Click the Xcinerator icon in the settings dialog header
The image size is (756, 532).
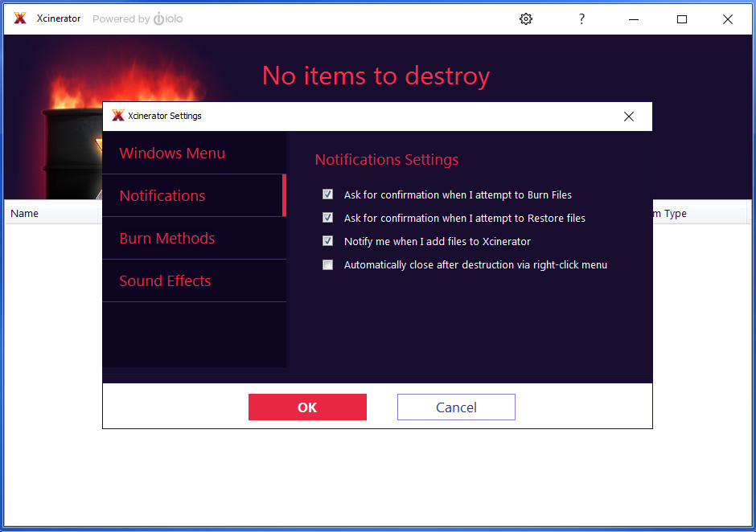click(118, 116)
